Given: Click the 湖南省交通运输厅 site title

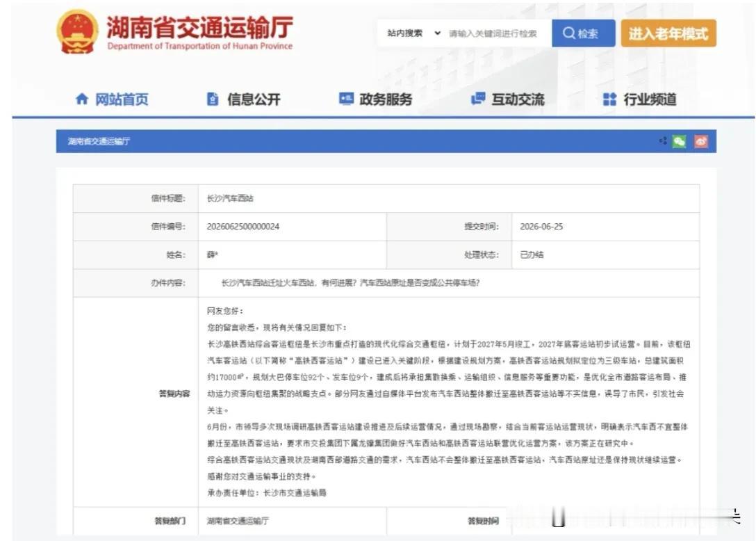Looking at the screenshot, I should (x=199, y=26).
